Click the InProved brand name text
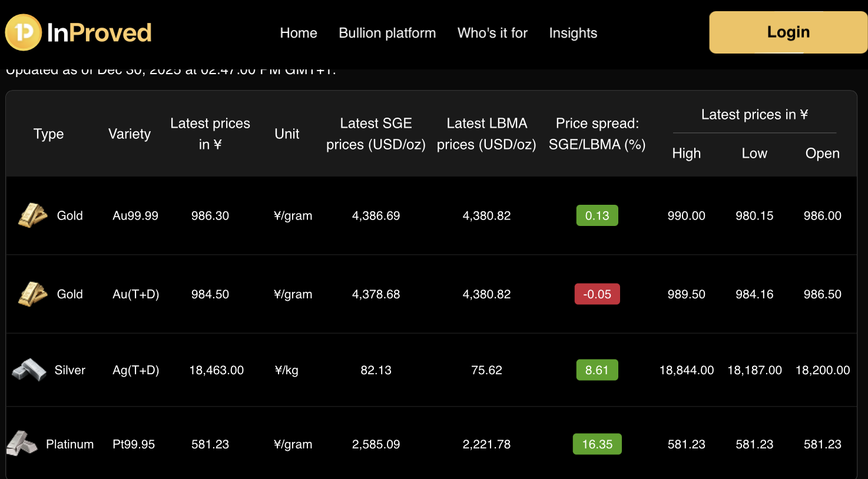The height and width of the screenshot is (479, 868). coord(99,33)
